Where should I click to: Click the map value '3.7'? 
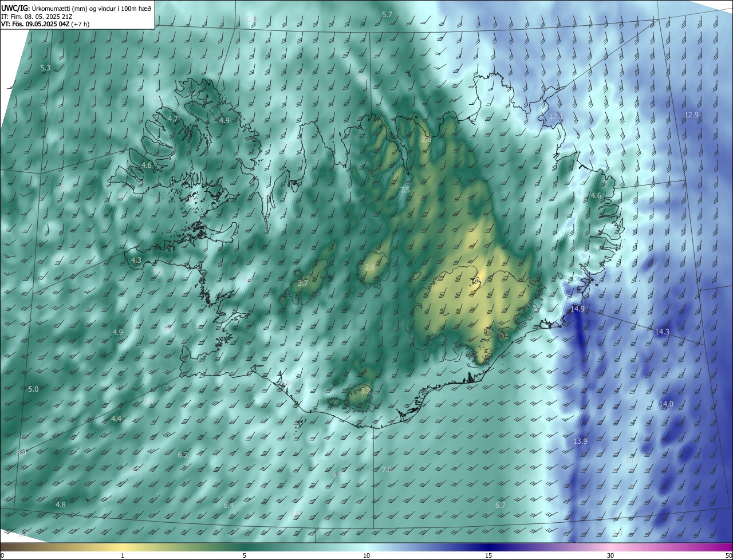303,283
